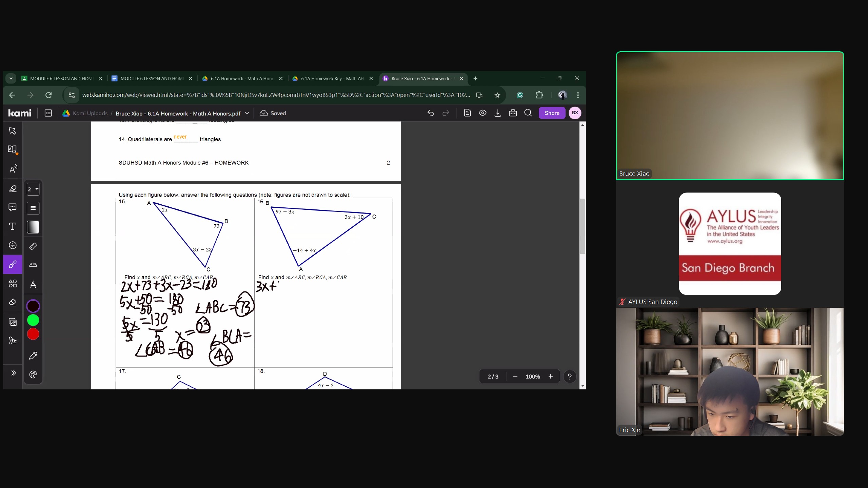
Task: Go back in browser history
Action: coord(12,95)
